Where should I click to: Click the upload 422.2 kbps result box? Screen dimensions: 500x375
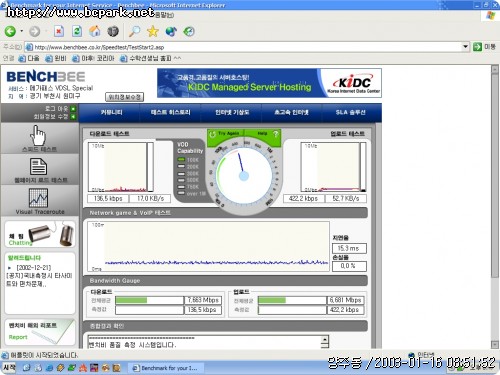(x=303, y=198)
